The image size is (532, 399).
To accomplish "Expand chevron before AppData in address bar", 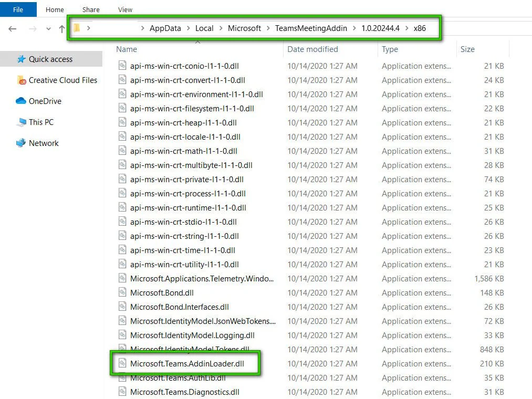I will [143, 28].
